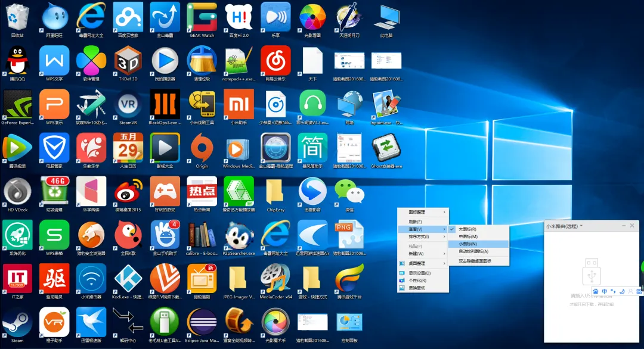Image resolution: width=644 pixels, height=349 pixels.
Task: Open the grid toolbox on IME bar
Action: (x=639, y=292)
